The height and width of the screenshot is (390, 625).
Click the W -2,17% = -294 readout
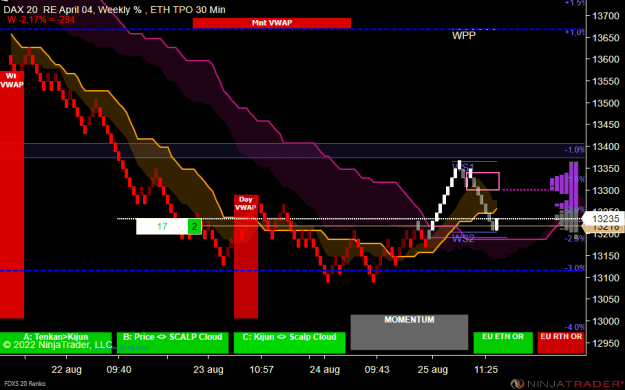tap(41, 20)
